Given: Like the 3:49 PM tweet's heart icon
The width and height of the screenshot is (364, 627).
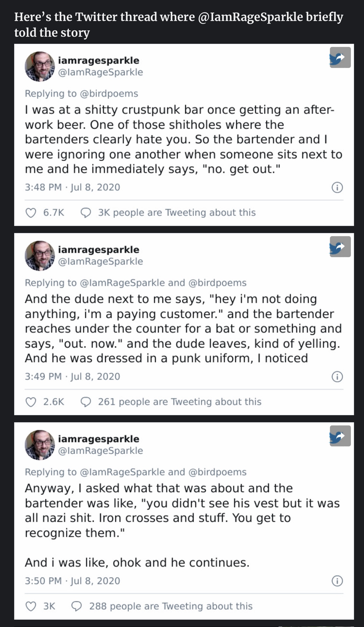Looking at the screenshot, I should pyautogui.click(x=31, y=402).
